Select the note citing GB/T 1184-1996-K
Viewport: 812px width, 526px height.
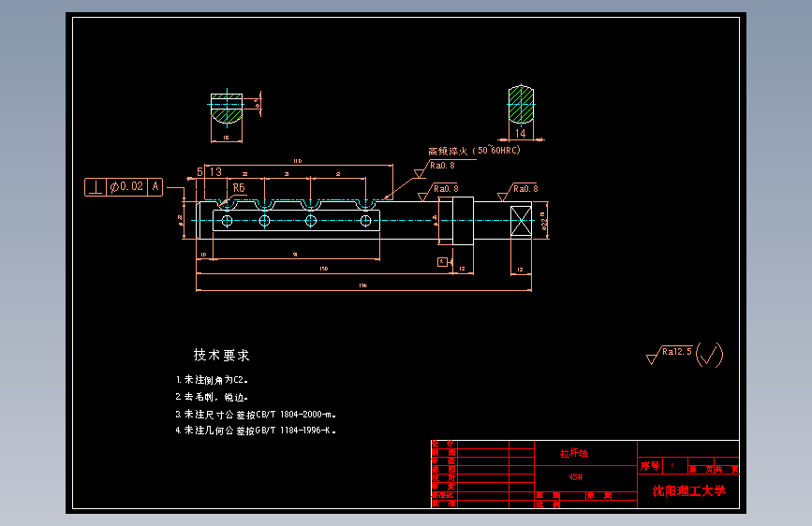tap(256, 431)
